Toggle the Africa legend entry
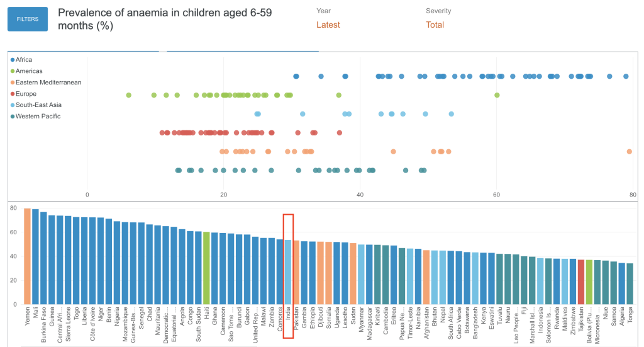 point(24,60)
